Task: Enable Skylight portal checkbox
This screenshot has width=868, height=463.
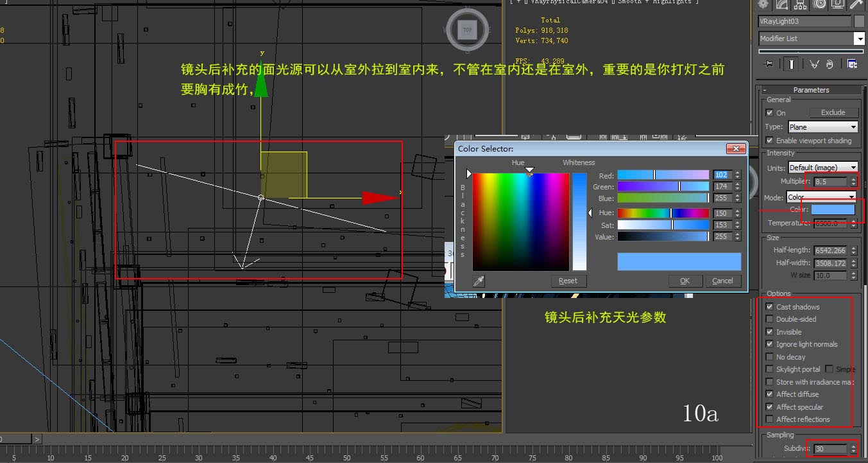Action: coord(769,369)
